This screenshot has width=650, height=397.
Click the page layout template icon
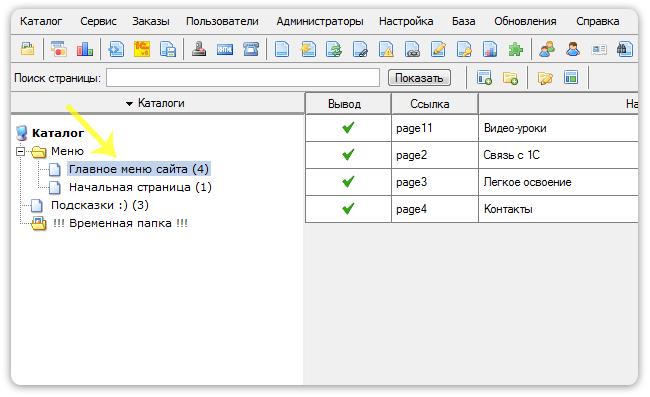[571, 77]
